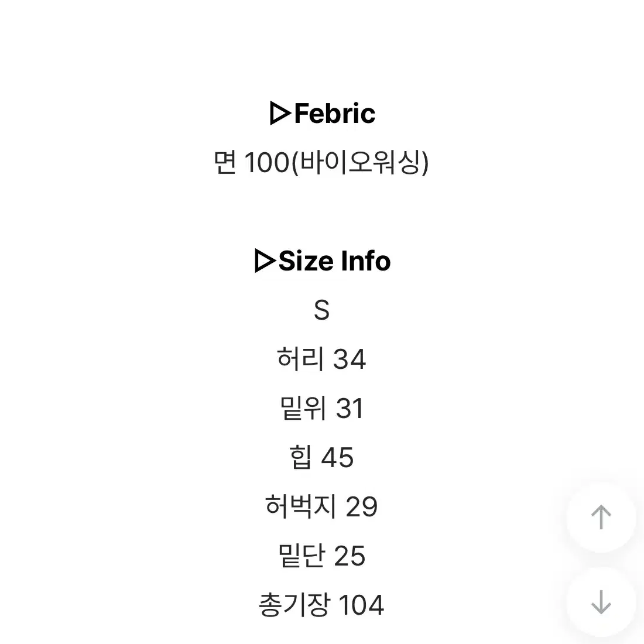Click the 힙 hip label
Image resolution: width=644 pixels, height=644 pixels.
click(x=300, y=457)
